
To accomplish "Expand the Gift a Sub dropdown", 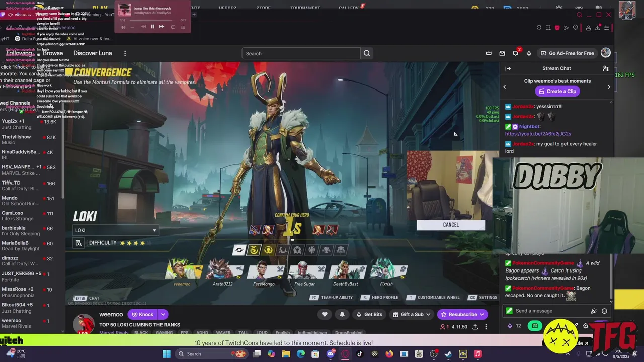I will pos(428,314).
